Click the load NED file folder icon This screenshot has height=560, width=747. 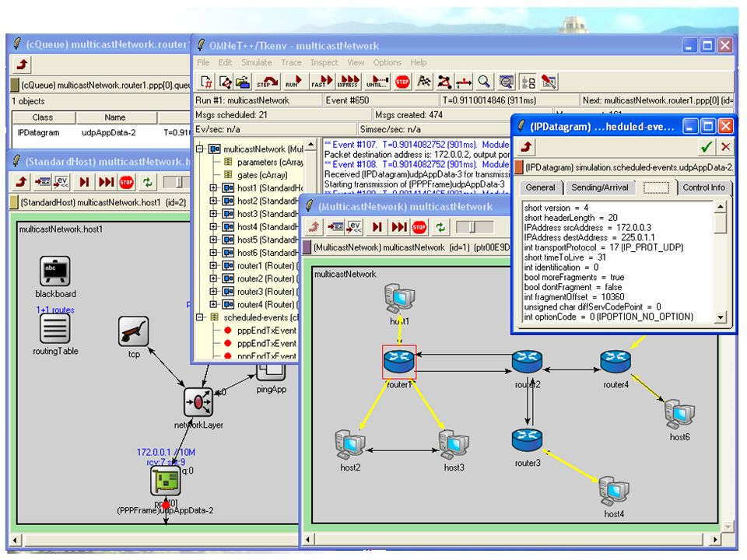tap(243, 82)
